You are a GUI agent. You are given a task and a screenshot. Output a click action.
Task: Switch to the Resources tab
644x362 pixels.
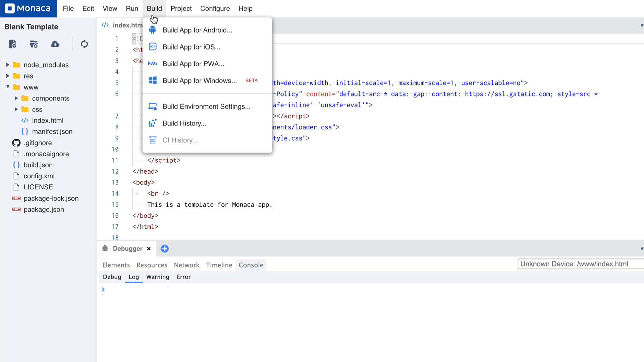pos(152,265)
